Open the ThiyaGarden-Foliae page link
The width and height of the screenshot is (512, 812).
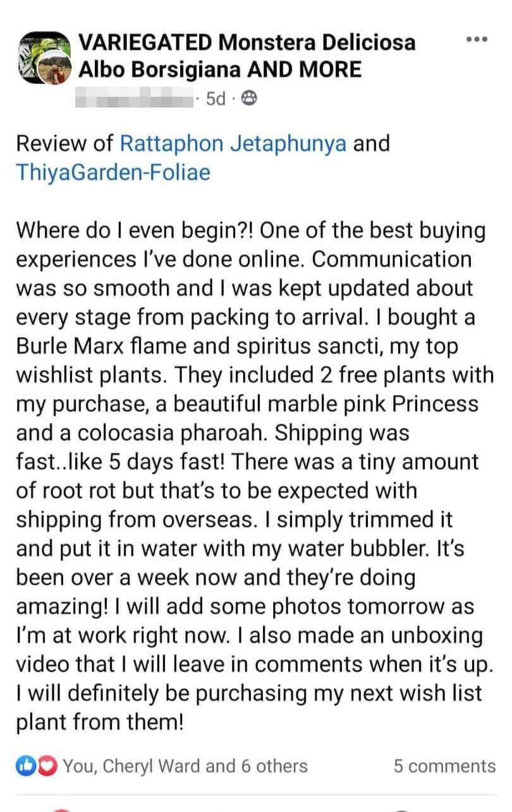tap(113, 173)
